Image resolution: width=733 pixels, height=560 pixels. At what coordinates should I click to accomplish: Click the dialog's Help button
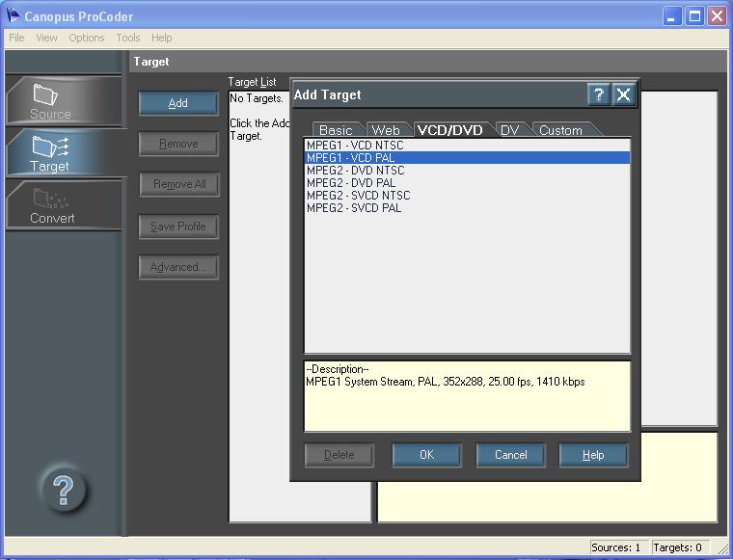click(x=593, y=455)
